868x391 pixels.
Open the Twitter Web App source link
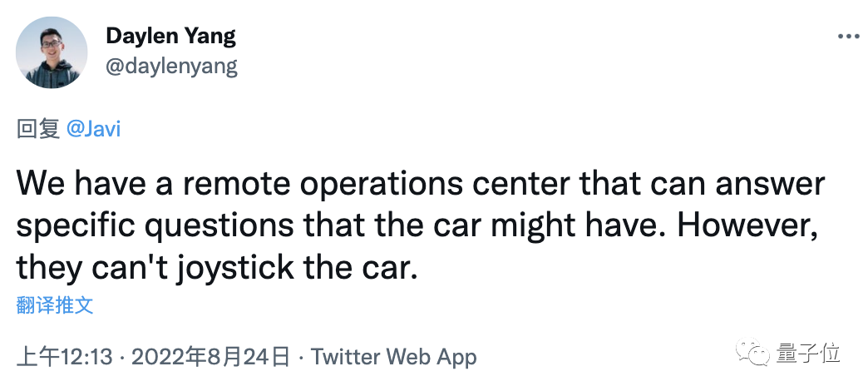coord(393,358)
